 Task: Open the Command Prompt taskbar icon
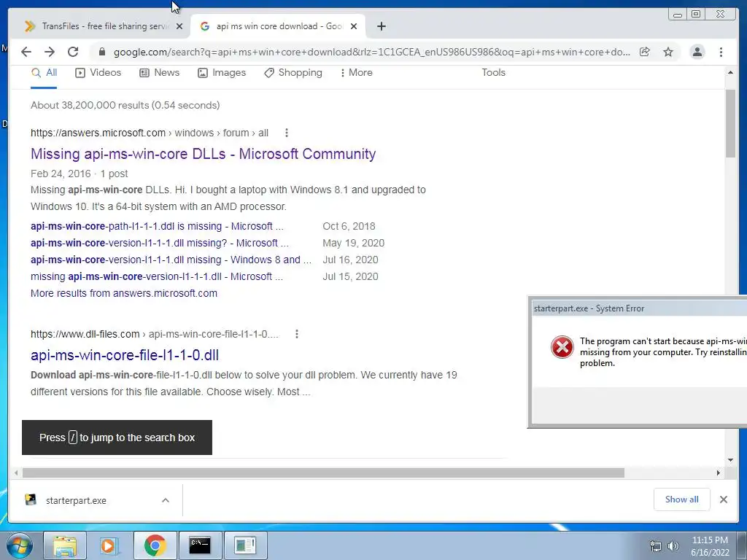tap(200, 545)
